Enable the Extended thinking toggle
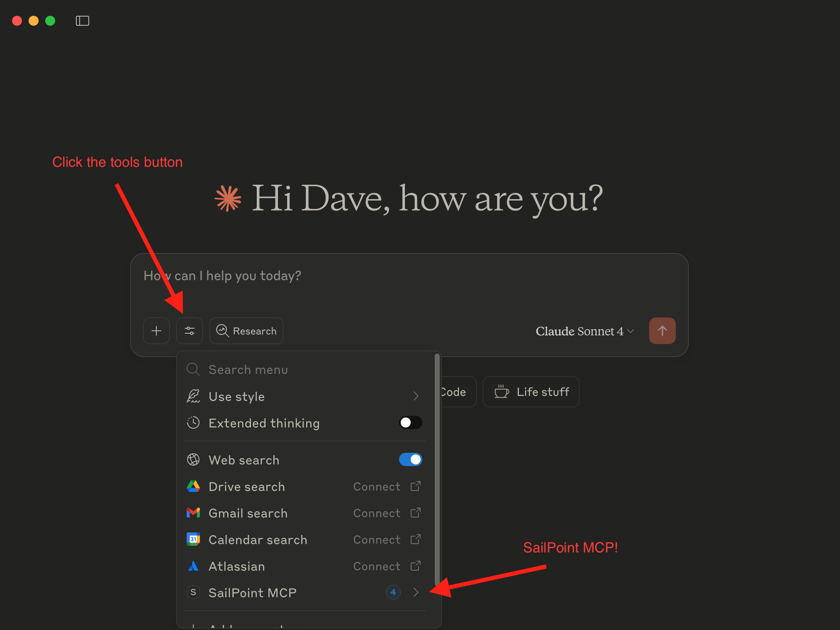 410,422
